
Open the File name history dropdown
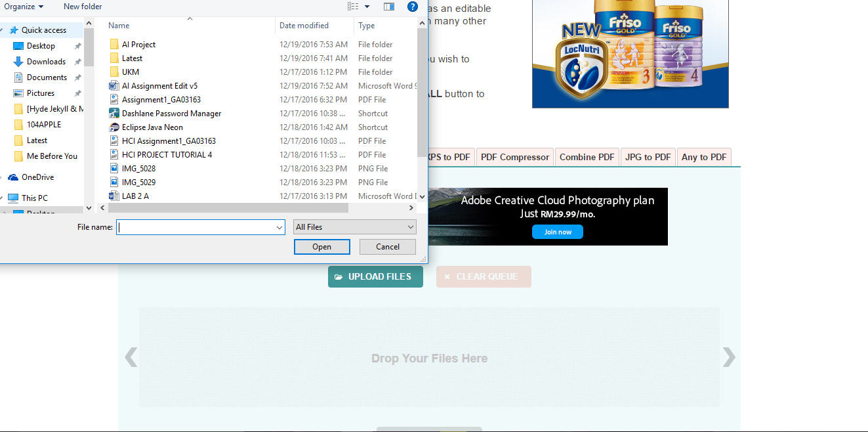pos(279,227)
